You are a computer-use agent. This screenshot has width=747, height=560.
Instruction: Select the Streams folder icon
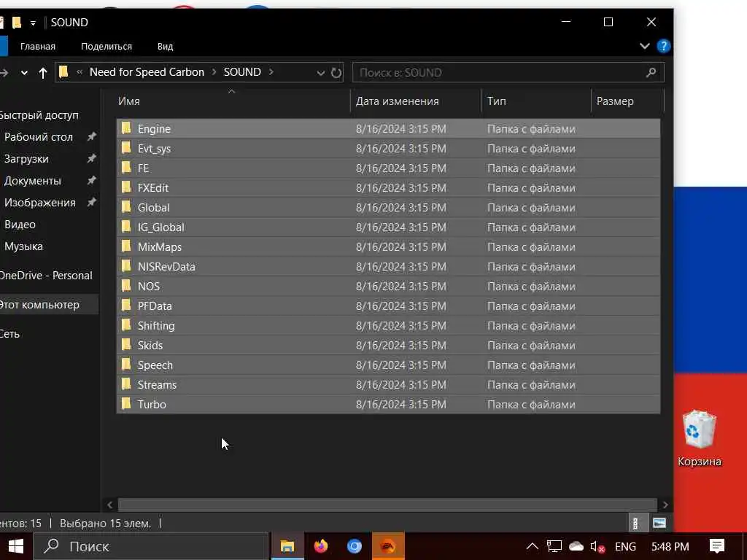(126, 384)
